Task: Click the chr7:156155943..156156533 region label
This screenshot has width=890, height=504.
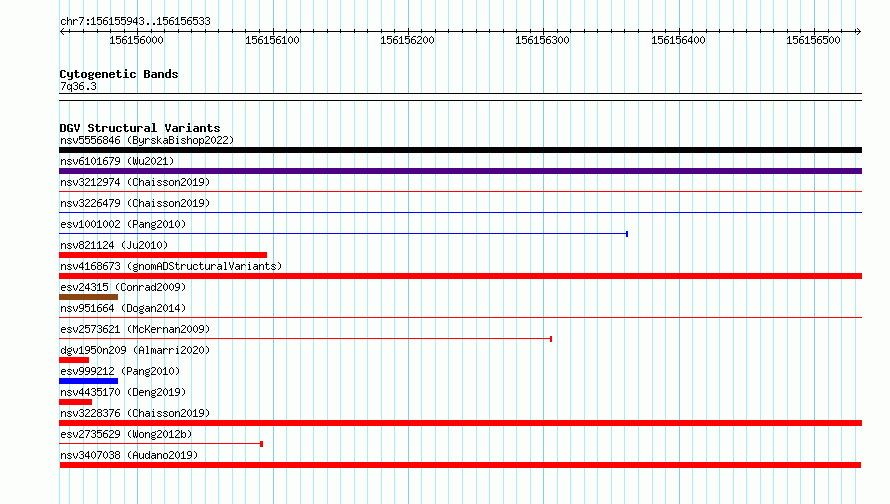Action: [135, 21]
